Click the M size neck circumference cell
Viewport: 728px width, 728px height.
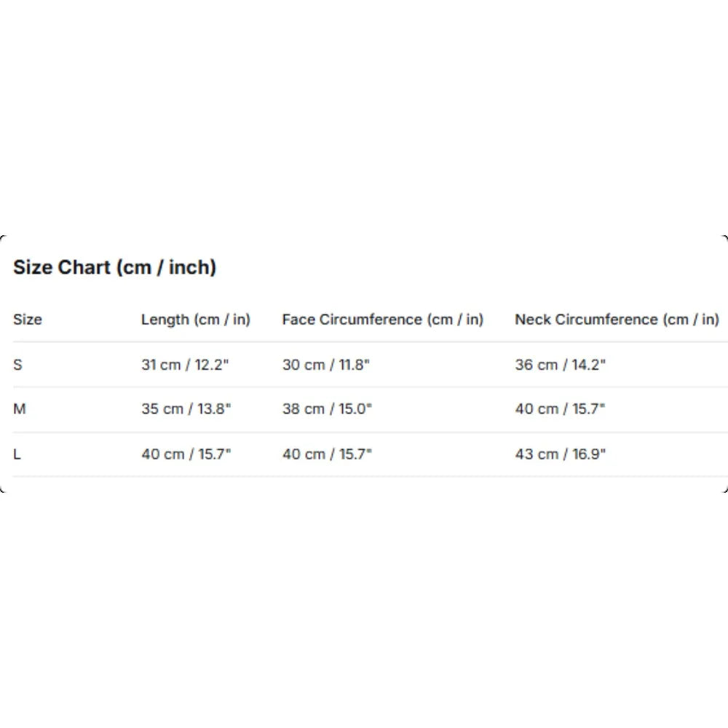(x=560, y=408)
